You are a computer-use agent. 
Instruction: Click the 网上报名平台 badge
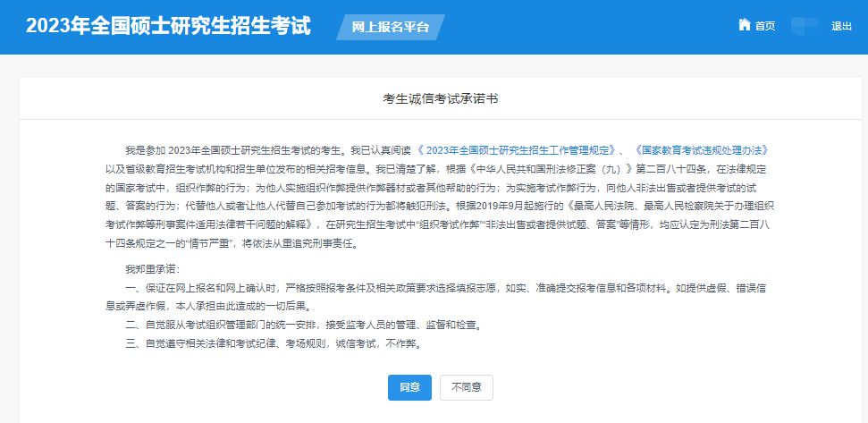pos(391,27)
